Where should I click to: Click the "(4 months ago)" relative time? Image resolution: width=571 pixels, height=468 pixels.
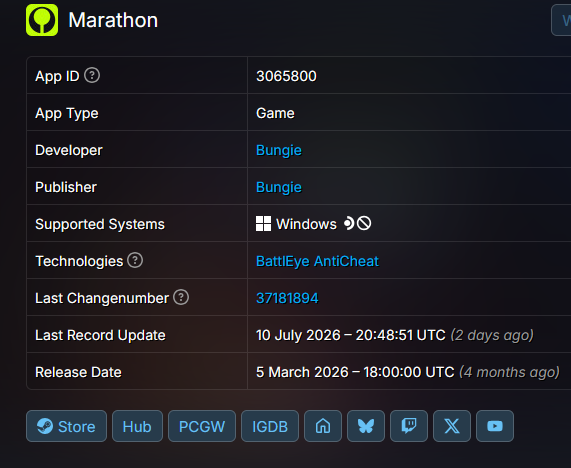(509, 372)
